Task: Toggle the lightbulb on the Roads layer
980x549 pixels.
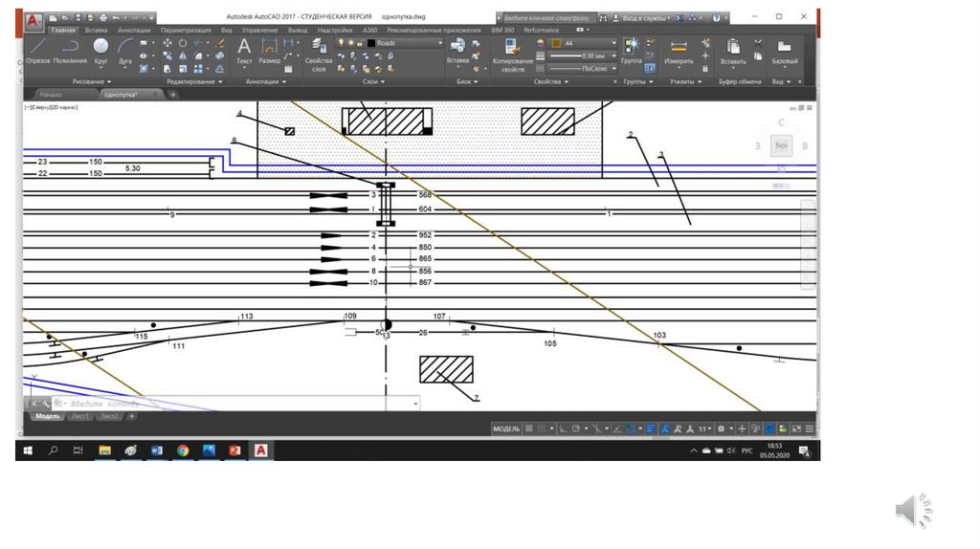Action: click(x=340, y=43)
